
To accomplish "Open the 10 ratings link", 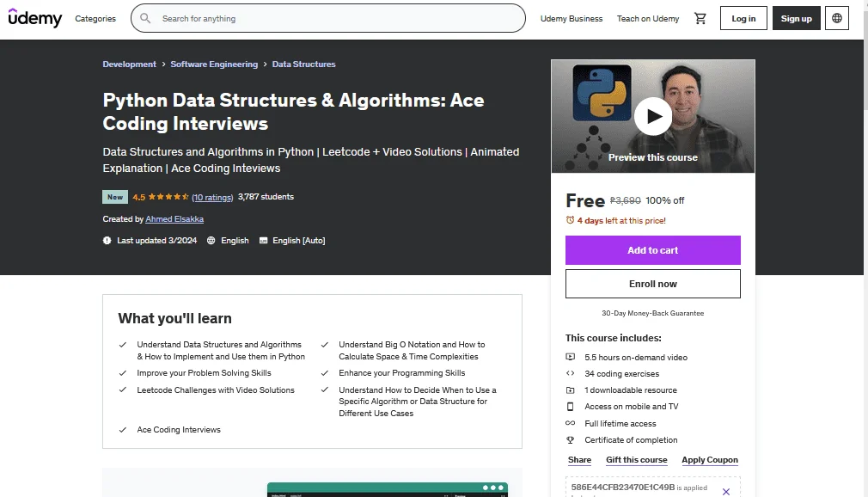I will (212, 197).
